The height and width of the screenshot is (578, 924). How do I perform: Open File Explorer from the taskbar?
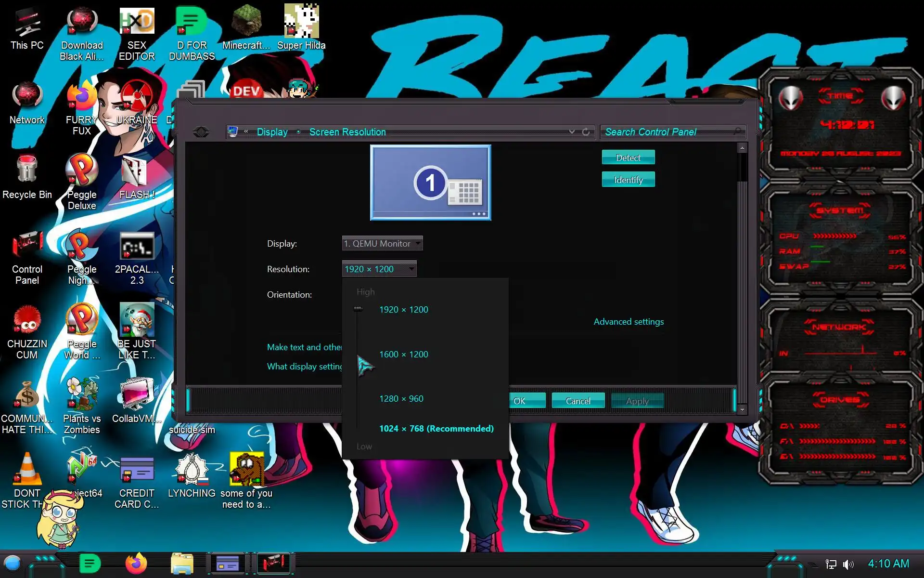pos(182,564)
